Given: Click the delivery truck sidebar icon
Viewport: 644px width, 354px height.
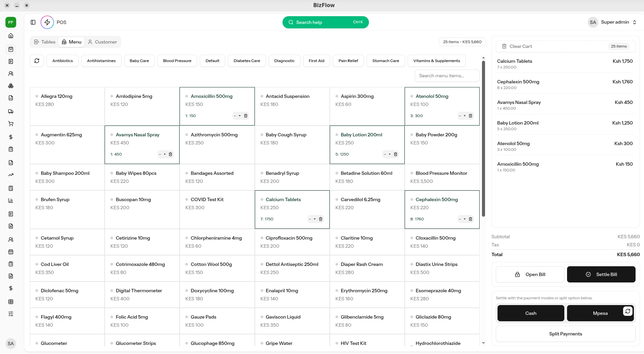Looking at the screenshot, I should tap(11, 111).
